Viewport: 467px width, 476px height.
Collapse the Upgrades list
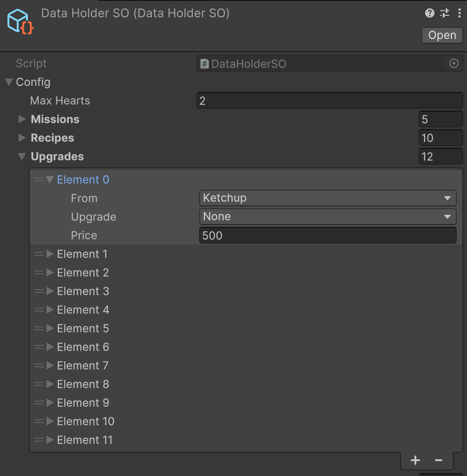point(21,156)
